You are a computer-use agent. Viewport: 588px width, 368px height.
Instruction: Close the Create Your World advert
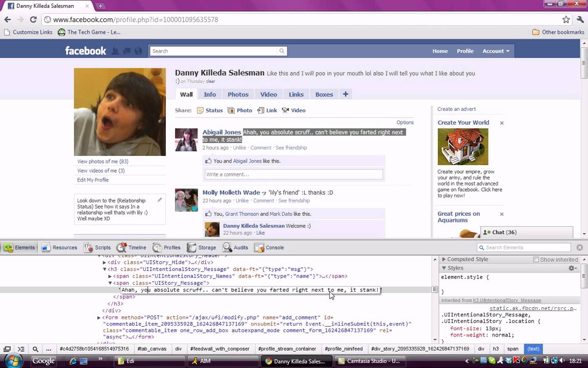(502, 123)
